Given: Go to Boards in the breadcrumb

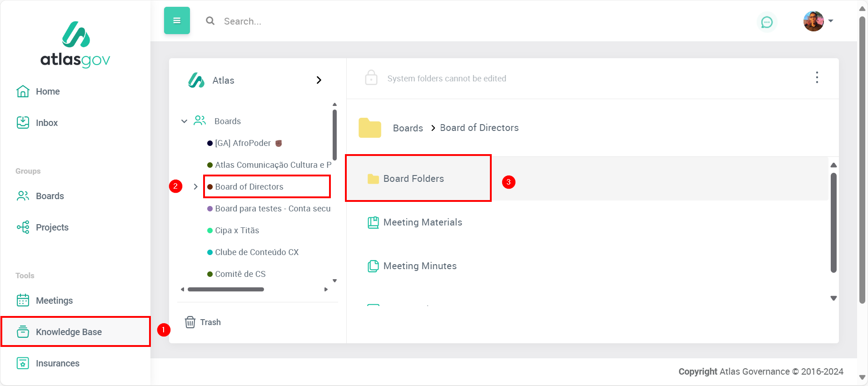Looking at the screenshot, I should [x=408, y=128].
